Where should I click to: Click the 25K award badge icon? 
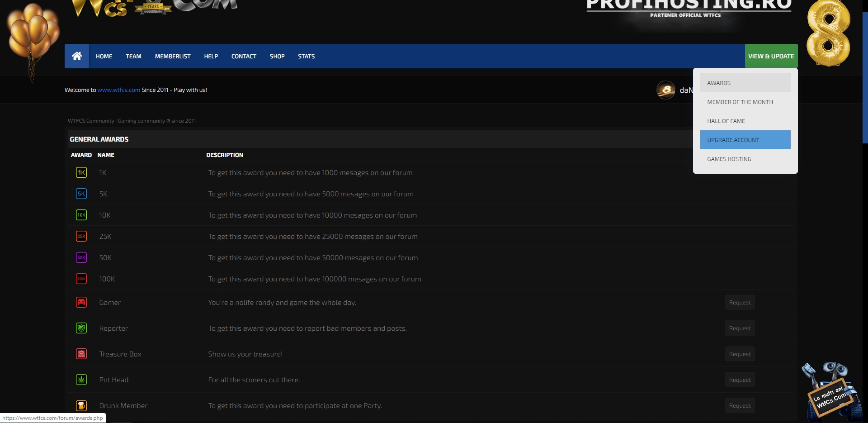click(81, 236)
